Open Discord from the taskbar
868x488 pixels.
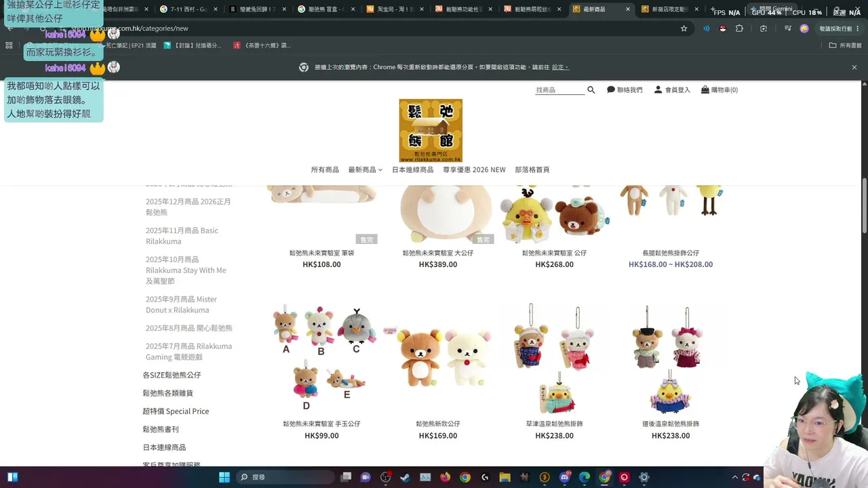pos(564,477)
